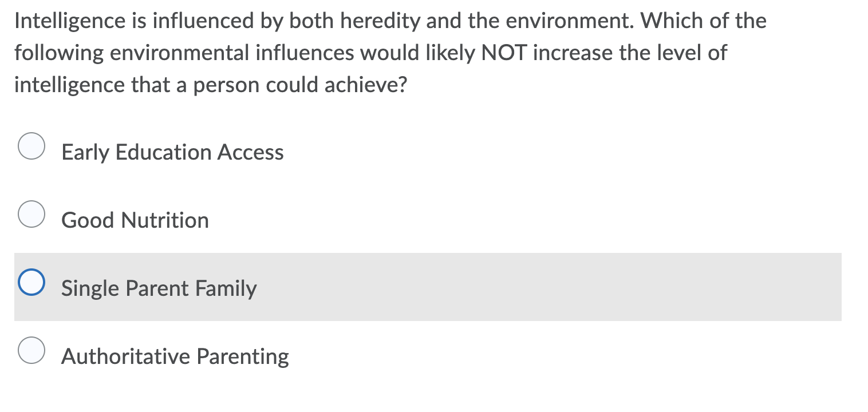868x412 pixels.
Task: Click the Authoritative Parenting label text
Action: (x=175, y=355)
